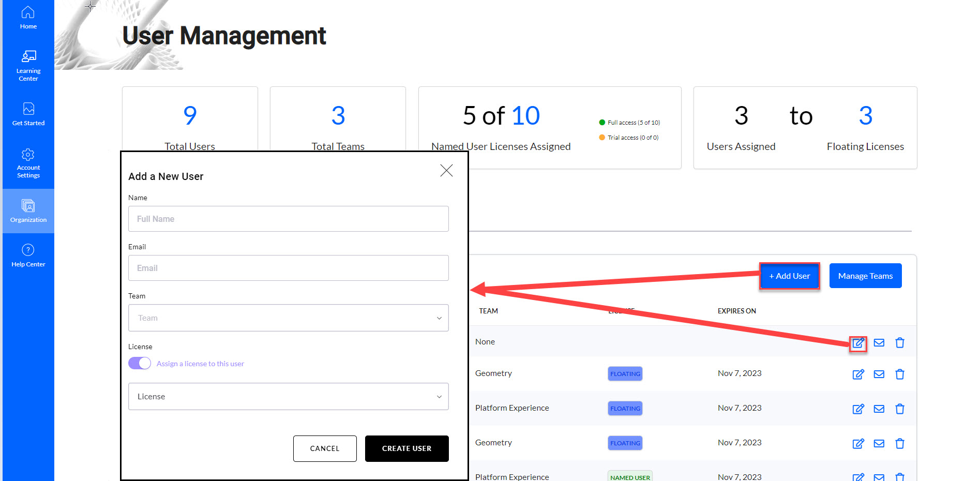Open Account Settings gear item
Viewport: 980px width, 481px height.
[x=28, y=163]
